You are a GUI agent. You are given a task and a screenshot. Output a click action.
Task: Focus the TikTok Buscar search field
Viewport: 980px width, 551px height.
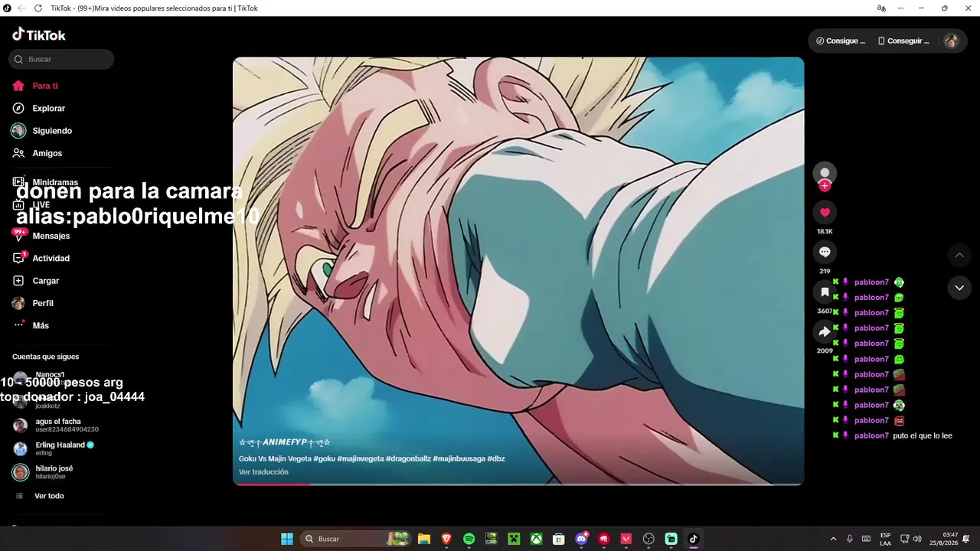coord(61,59)
